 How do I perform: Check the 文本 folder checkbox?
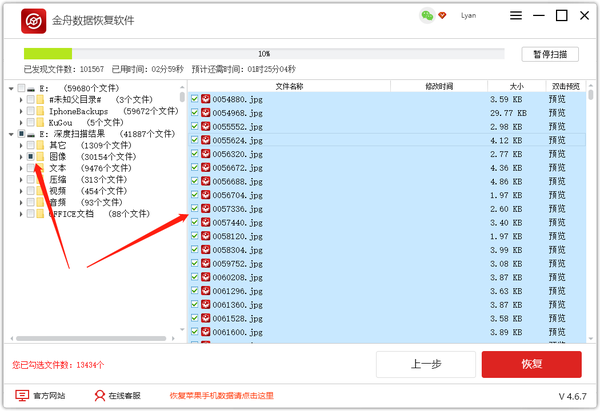tap(30, 169)
